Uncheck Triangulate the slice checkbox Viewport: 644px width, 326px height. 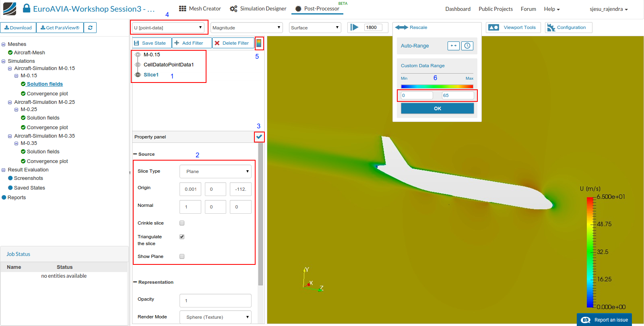pos(182,237)
